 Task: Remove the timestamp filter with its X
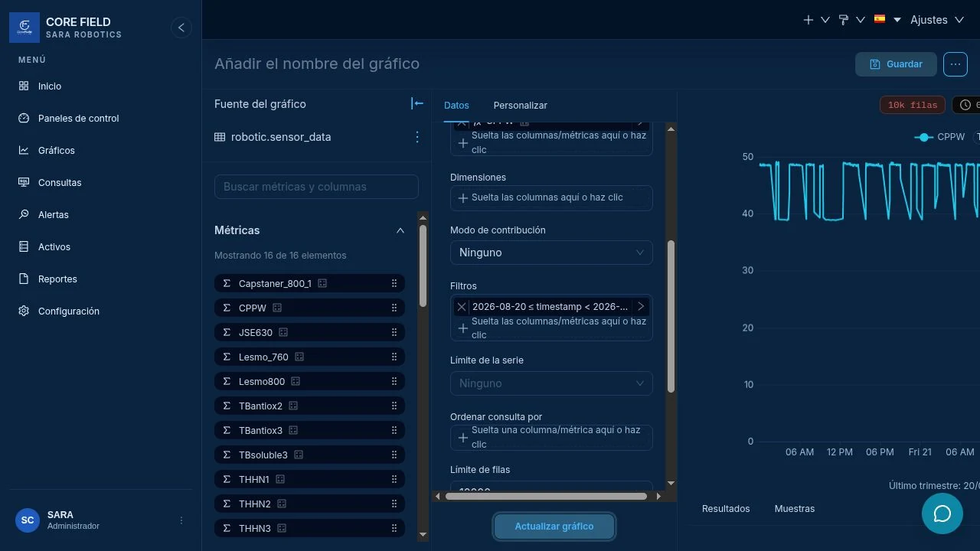point(461,307)
